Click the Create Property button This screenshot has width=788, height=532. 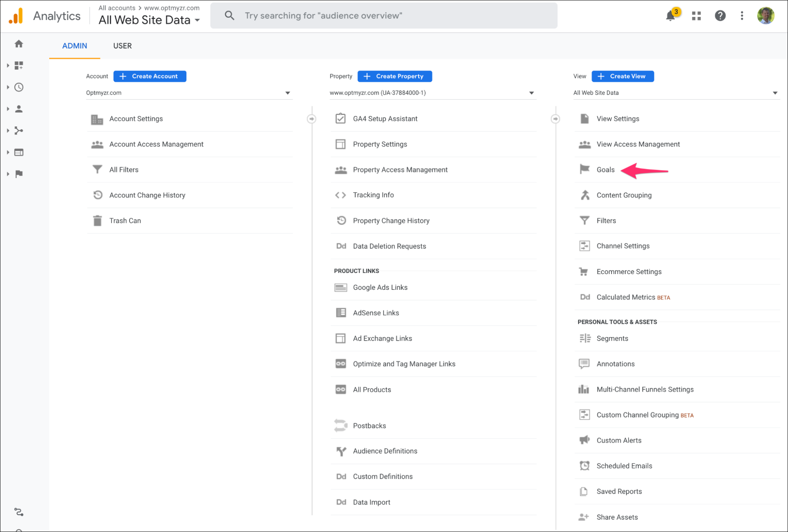(x=395, y=76)
